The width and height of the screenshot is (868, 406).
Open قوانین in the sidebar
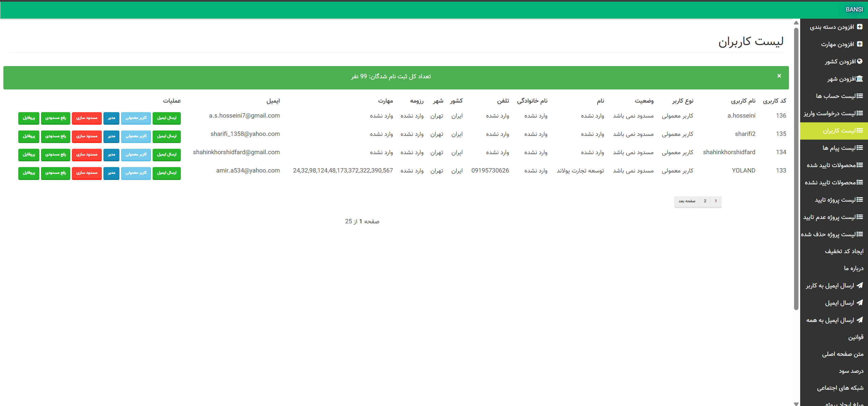click(x=856, y=337)
